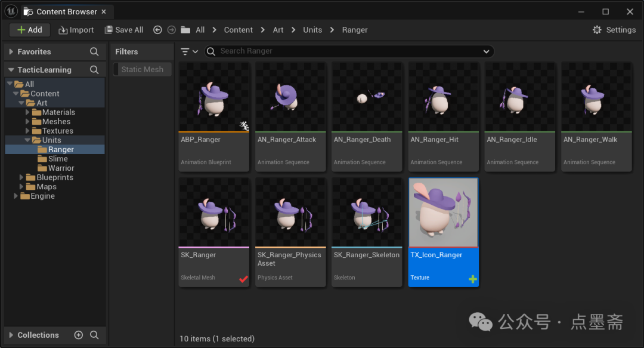This screenshot has width=644, height=348.
Task: Click the Filters header label
Action: [126, 51]
